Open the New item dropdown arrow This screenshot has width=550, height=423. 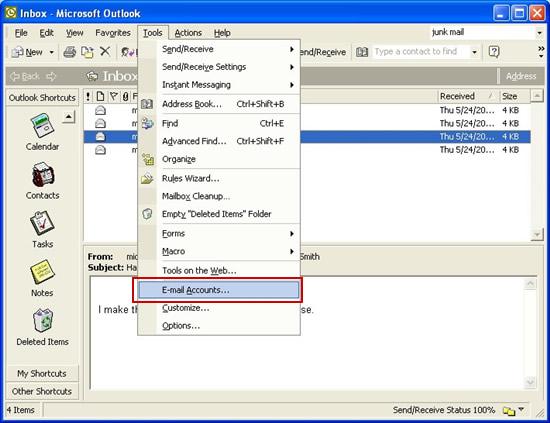tap(52, 52)
